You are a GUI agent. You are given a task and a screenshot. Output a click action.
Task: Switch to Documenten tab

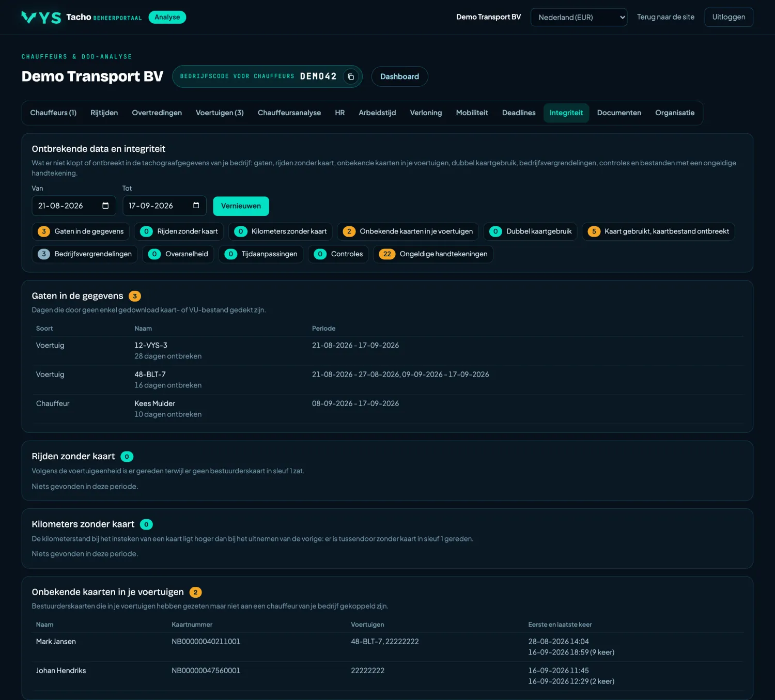pyautogui.click(x=619, y=113)
